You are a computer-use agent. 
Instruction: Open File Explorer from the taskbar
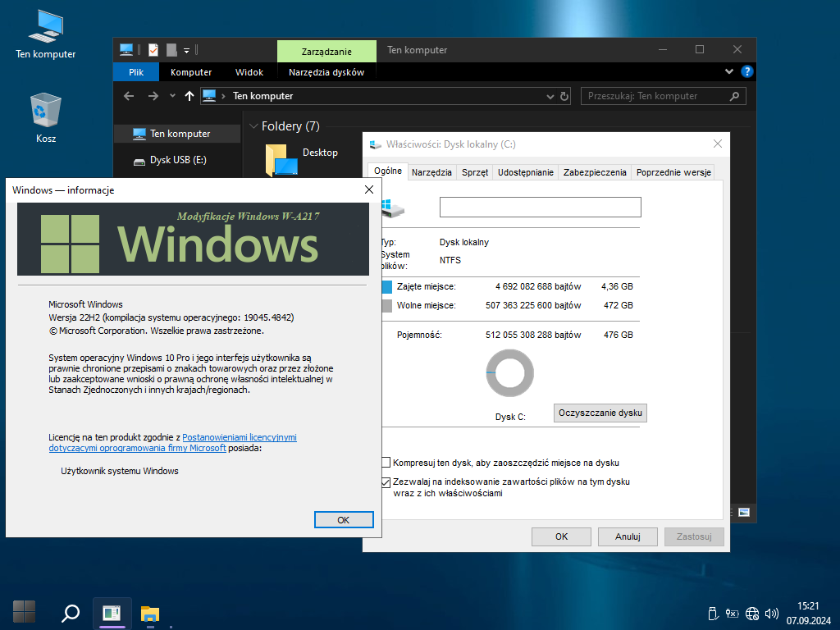click(x=149, y=613)
